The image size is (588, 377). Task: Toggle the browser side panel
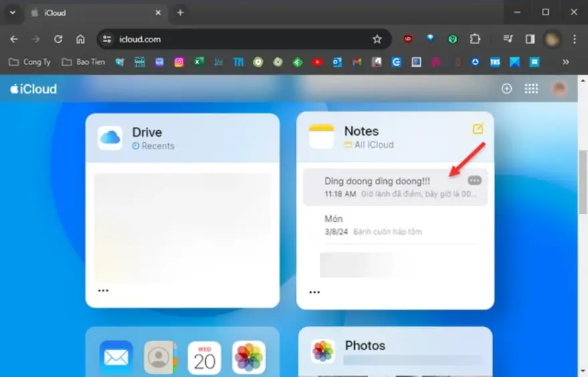point(530,39)
